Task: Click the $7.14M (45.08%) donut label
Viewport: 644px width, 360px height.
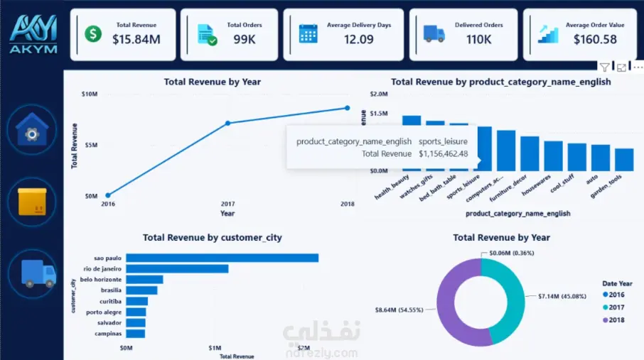Action: coord(562,296)
